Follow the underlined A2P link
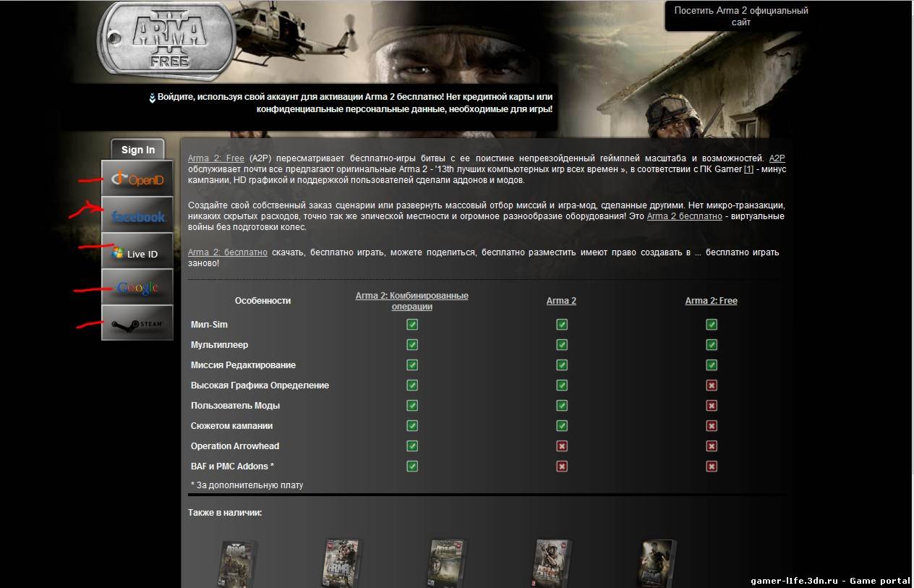Screen dimensions: 914x588 pyautogui.click(x=777, y=158)
